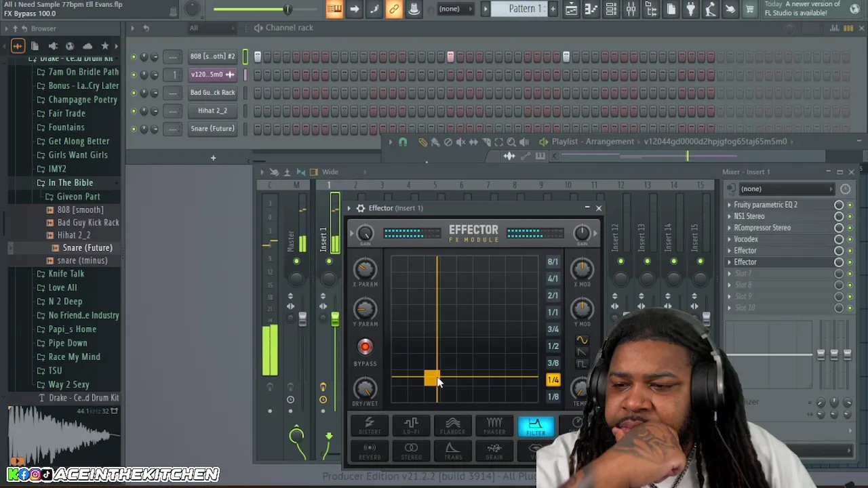The image size is (868, 488).
Task: Select the GRAIN effect in Effector
Action: 494,451
